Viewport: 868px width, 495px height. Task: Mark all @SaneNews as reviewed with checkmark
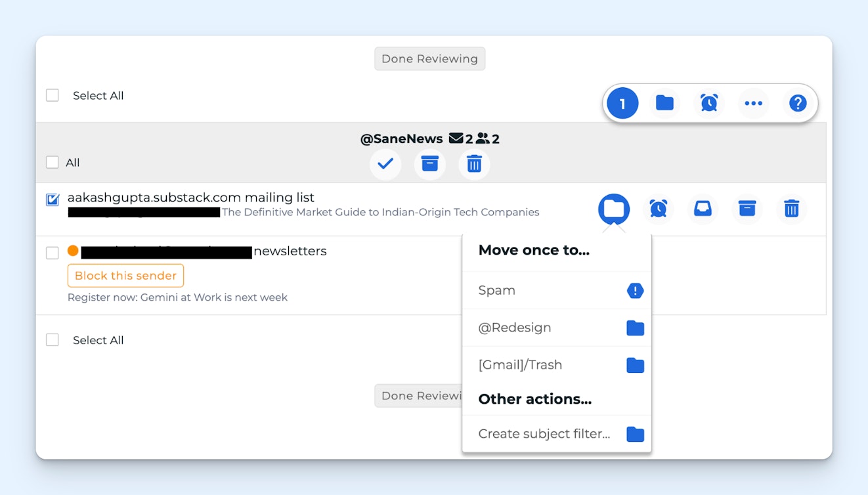coord(385,163)
